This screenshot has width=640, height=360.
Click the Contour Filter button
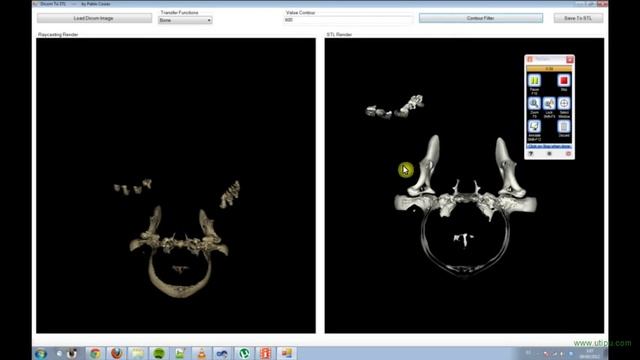pos(481,18)
